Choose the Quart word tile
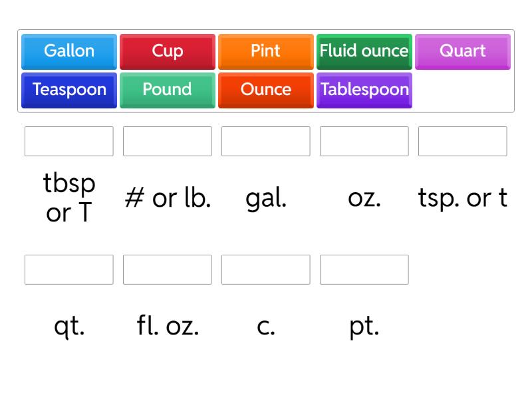Image resolution: width=532 pixels, height=399 pixels. click(462, 51)
